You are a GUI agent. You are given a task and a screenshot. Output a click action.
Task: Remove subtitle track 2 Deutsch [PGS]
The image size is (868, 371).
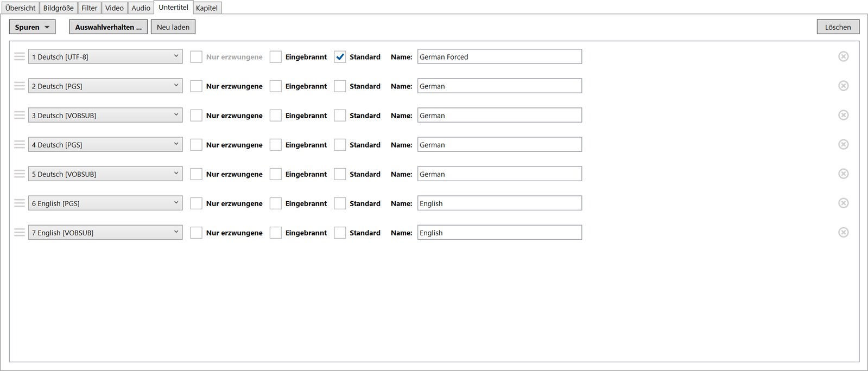(843, 86)
